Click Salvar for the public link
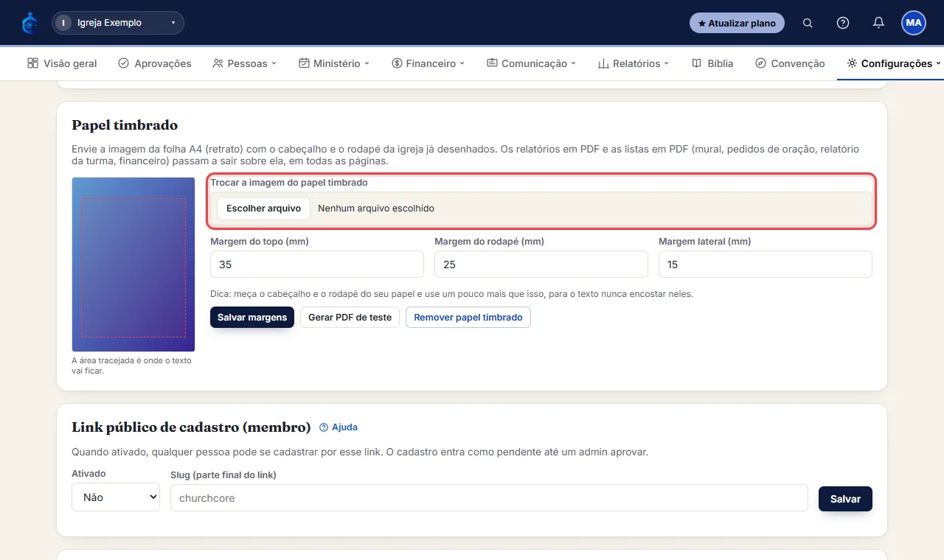The height and width of the screenshot is (560, 944). click(x=845, y=499)
